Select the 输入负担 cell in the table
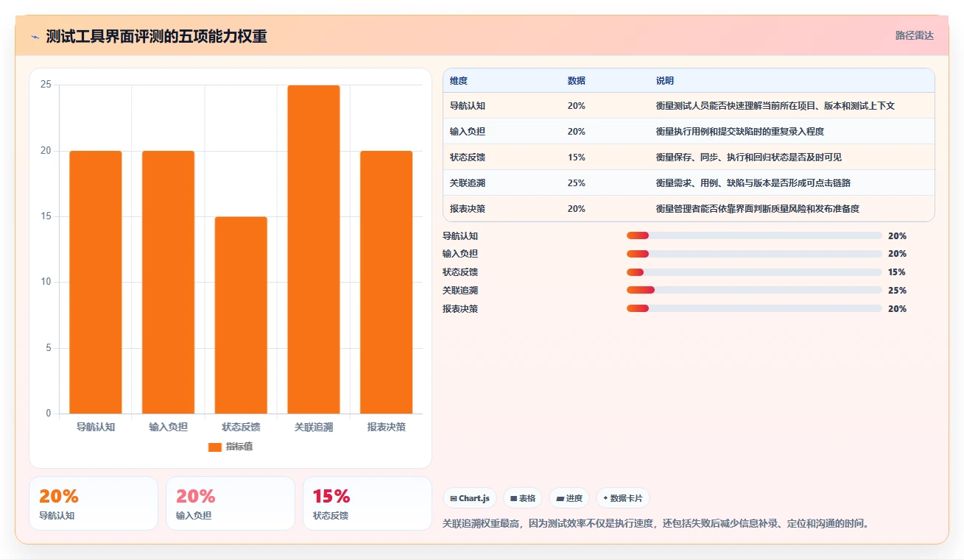 [x=468, y=132]
